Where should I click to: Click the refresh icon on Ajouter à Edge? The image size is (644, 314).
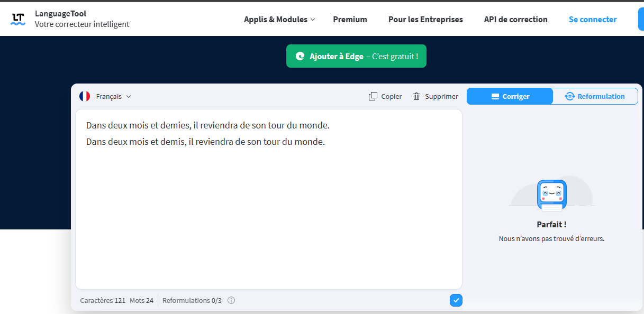(300, 56)
